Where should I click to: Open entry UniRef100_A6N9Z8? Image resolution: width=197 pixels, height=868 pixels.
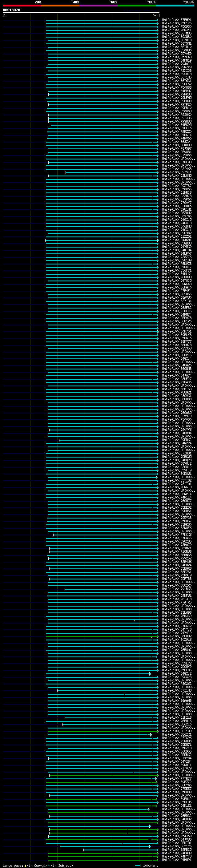176,264
